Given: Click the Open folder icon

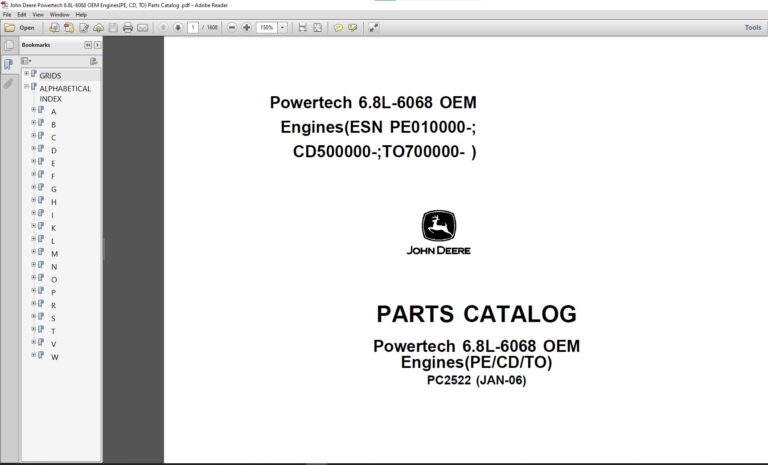Looking at the screenshot, I should [x=9, y=28].
